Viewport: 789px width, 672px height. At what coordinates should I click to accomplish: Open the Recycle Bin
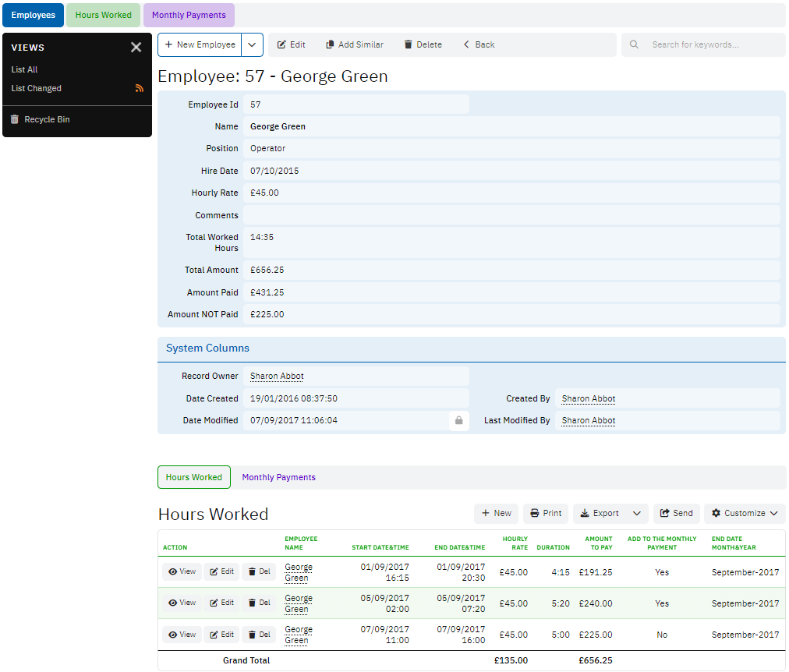point(46,120)
